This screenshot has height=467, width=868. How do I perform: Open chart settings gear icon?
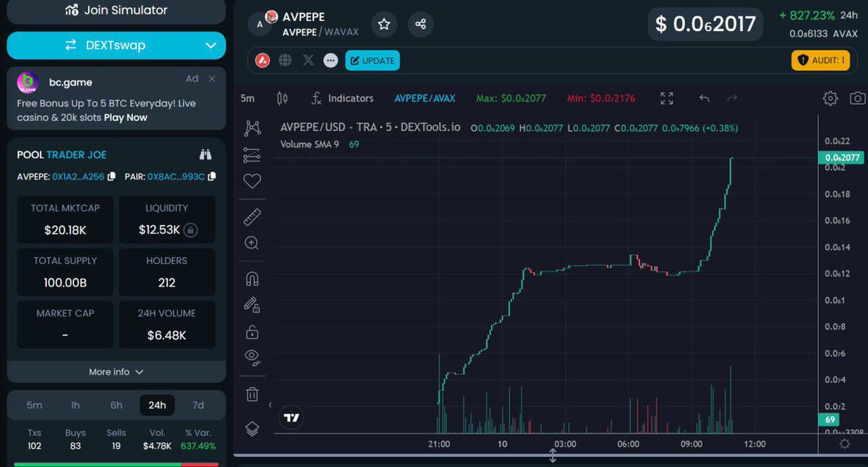point(830,98)
